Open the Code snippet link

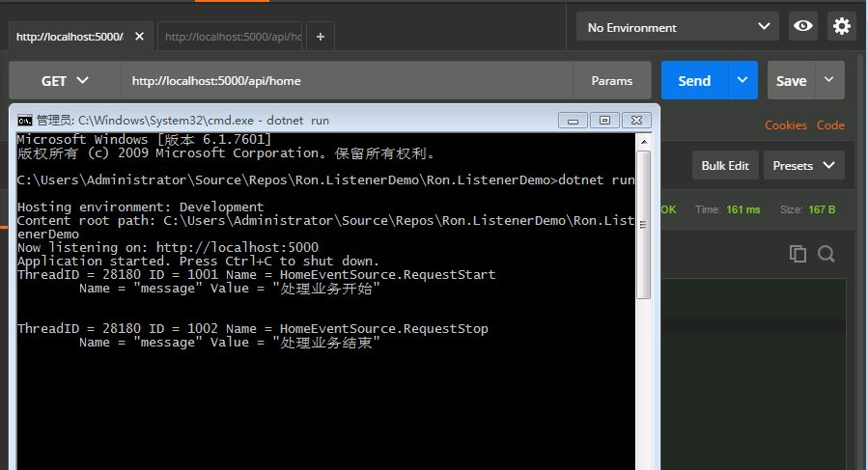pos(830,125)
